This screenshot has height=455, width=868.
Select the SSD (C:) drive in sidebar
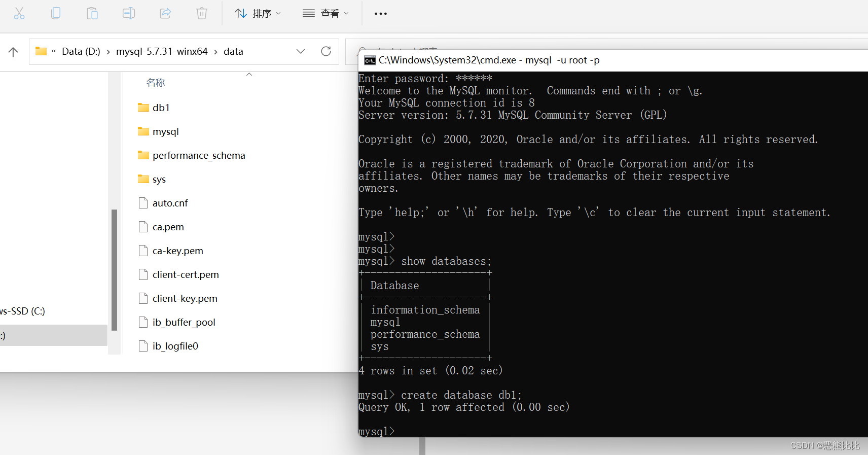(23, 311)
